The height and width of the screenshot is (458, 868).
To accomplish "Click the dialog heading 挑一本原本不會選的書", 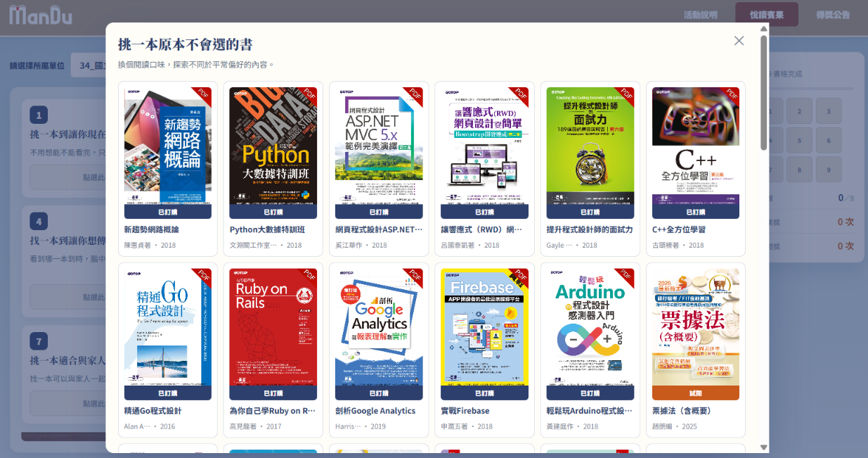I will 186,44.
